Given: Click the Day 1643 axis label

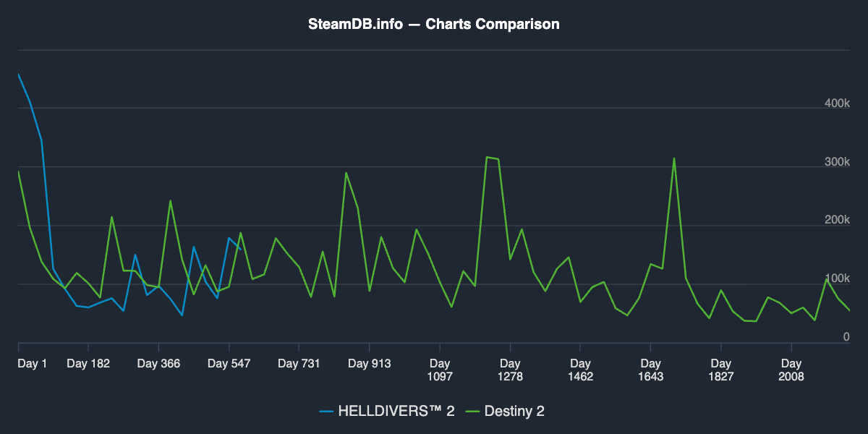Looking at the screenshot, I should (x=650, y=370).
